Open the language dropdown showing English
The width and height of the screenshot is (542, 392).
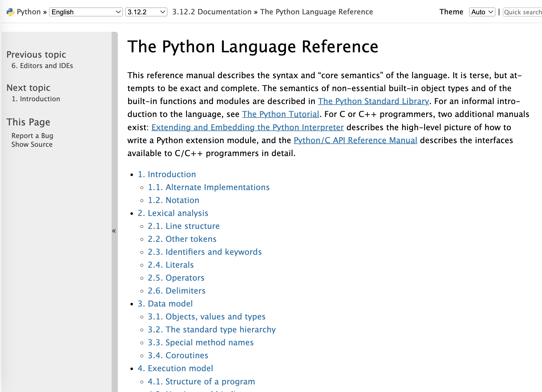[86, 12]
